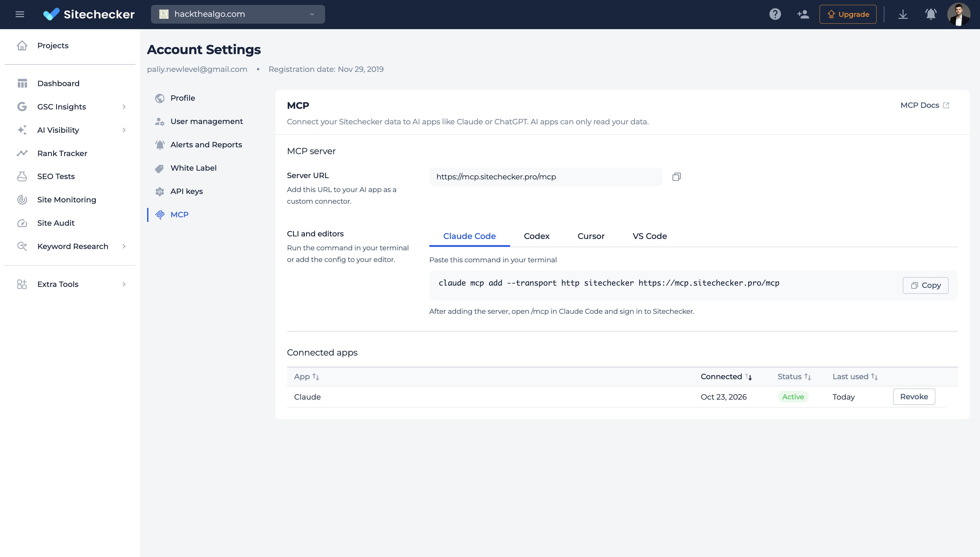Expand the Extra Tools chevron
Viewport: 980px width, 557px height.
tap(124, 284)
